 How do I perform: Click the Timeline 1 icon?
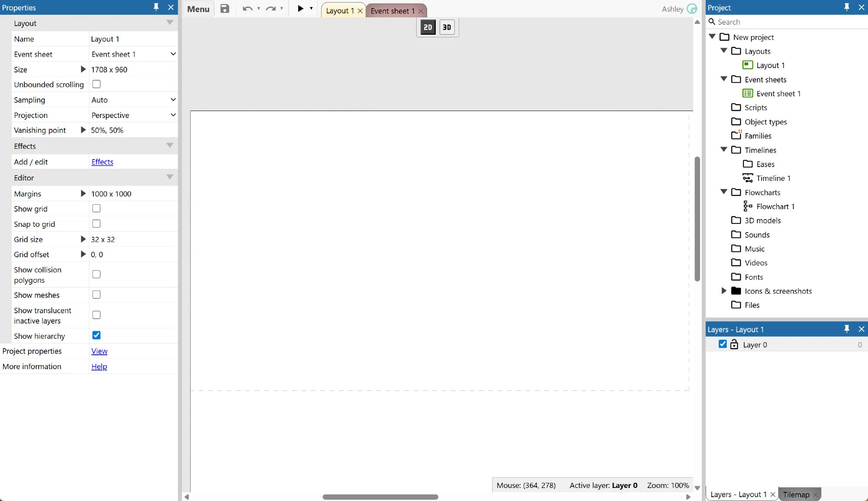click(x=748, y=178)
